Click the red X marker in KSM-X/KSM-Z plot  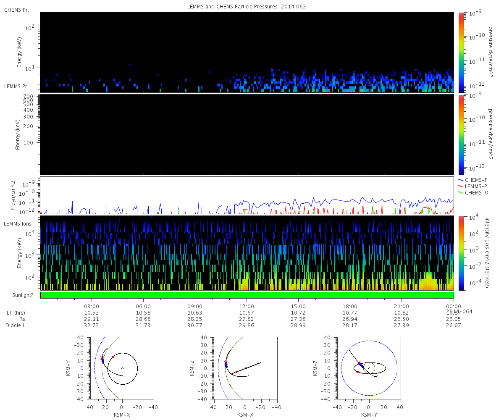pos(226,362)
